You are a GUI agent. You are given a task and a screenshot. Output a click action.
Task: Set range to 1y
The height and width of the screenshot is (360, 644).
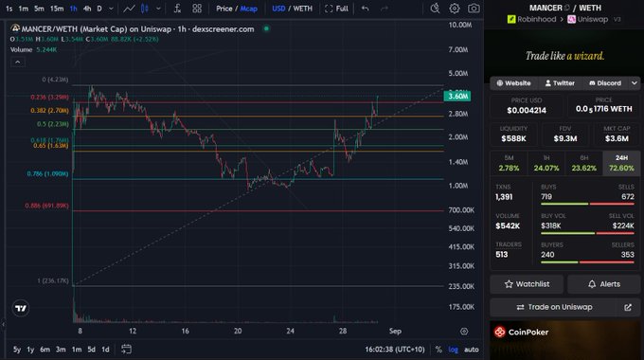(x=30, y=350)
